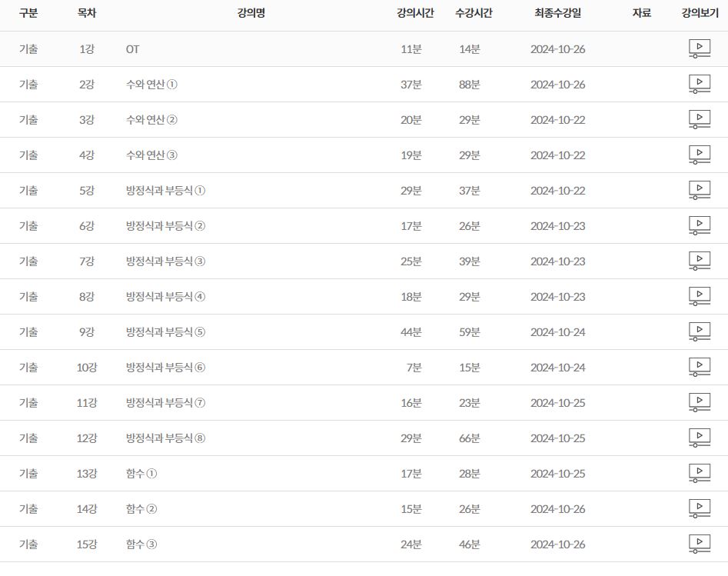The height and width of the screenshot is (576, 728).
Task: Click the OT lecture name
Action: click(133, 49)
